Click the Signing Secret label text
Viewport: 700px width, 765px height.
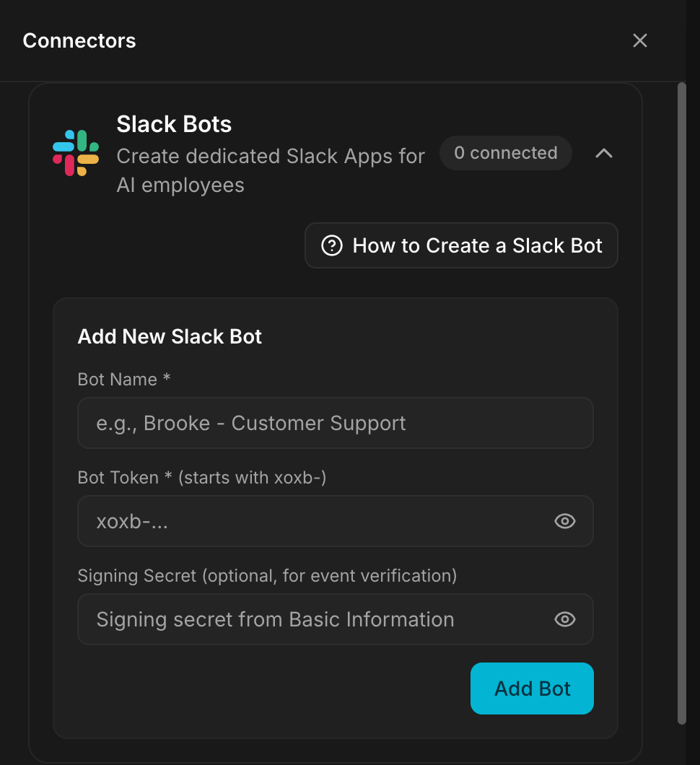tap(267, 576)
